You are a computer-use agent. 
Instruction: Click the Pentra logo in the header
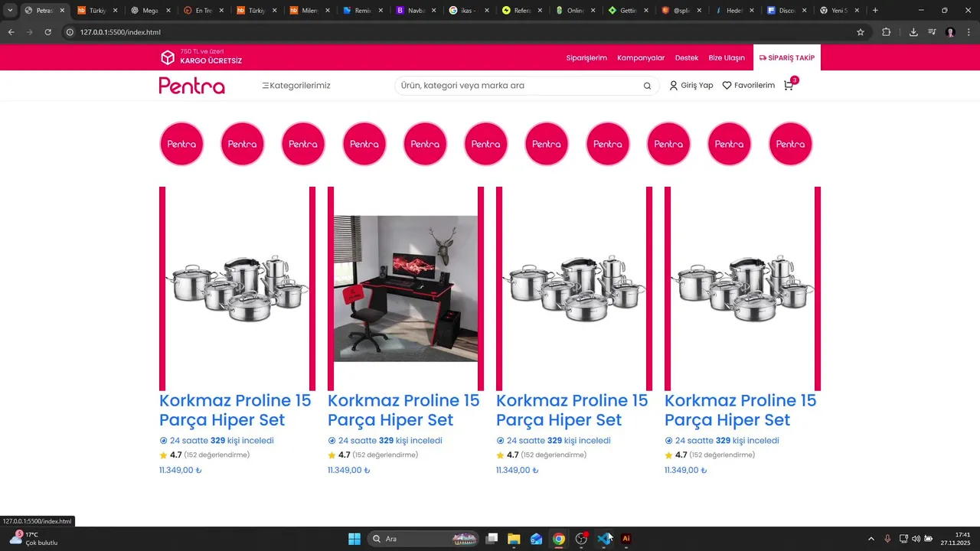click(x=192, y=86)
